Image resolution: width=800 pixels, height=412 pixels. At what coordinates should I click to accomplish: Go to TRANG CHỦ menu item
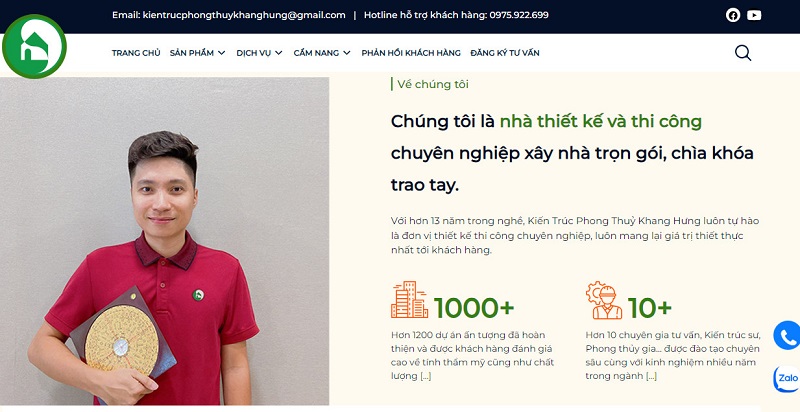pyautogui.click(x=136, y=53)
